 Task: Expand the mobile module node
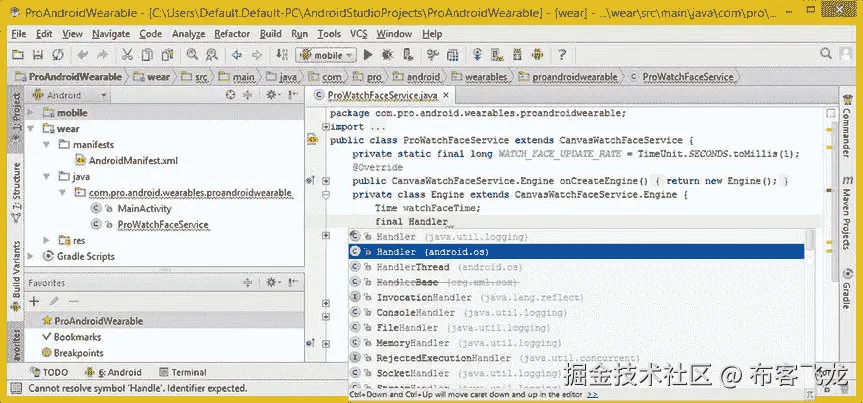tap(31, 113)
